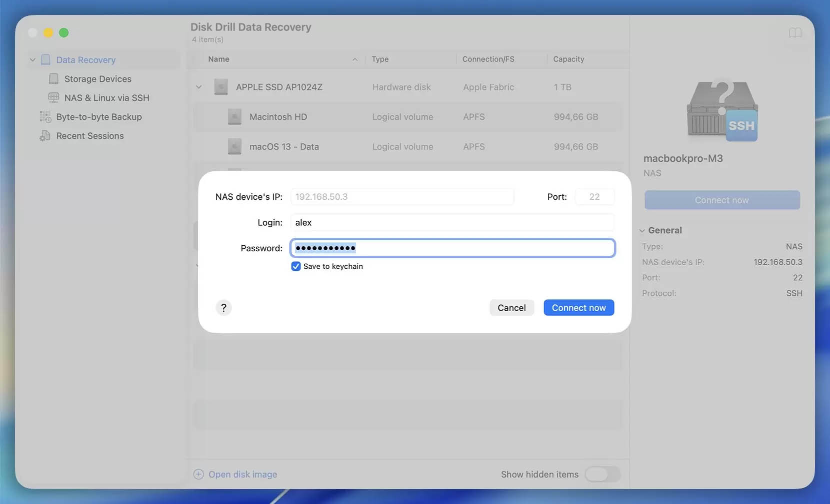
Task: Click the 192.168.50.3 value in General panel
Action: click(778, 262)
